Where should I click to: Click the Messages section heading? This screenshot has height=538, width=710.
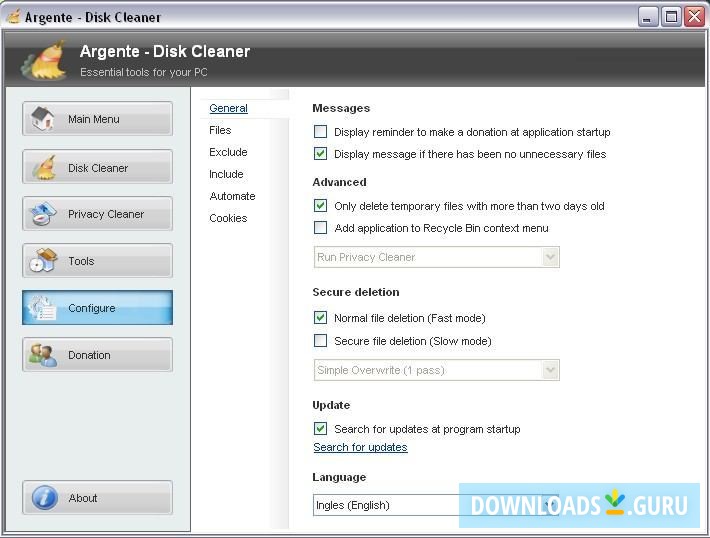341,108
